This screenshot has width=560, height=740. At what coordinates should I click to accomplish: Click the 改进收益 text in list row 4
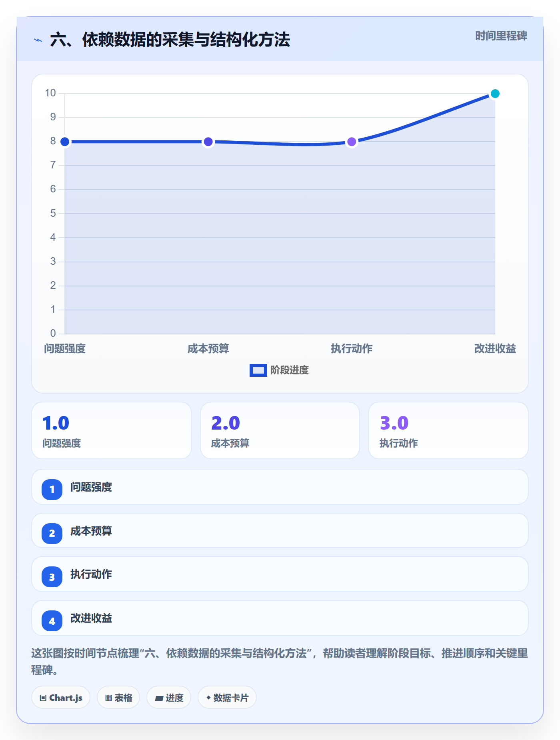coord(91,618)
